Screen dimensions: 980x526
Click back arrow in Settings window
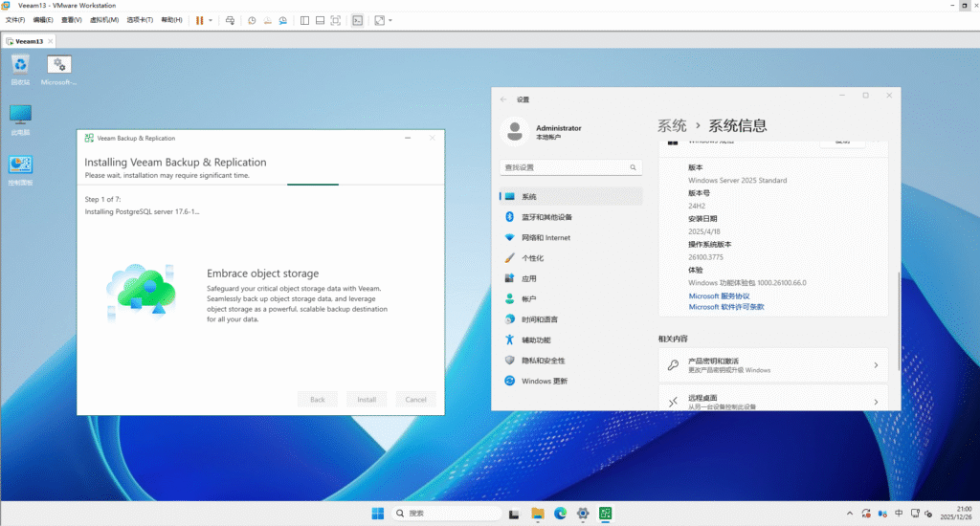click(504, 99)
